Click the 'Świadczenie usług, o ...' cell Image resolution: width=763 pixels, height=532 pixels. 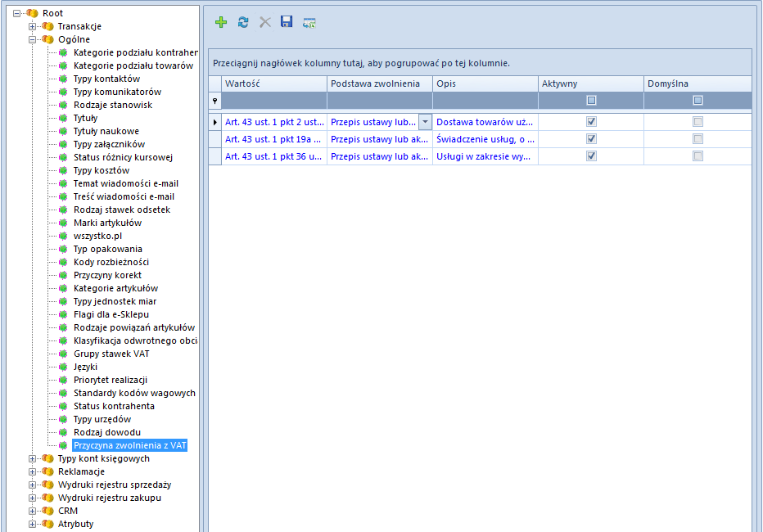485,139
